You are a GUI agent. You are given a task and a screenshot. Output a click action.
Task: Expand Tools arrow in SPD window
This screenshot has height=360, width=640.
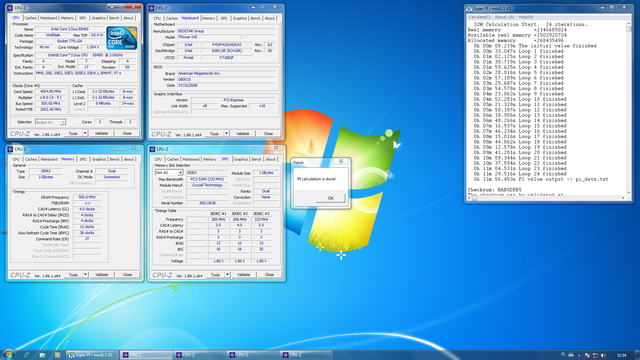click(x=227, y=275)
